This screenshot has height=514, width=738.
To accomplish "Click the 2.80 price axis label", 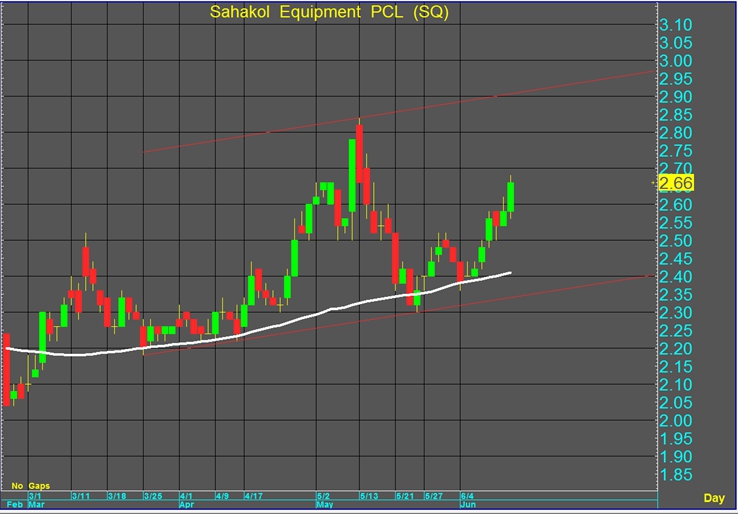I will 676,133.
